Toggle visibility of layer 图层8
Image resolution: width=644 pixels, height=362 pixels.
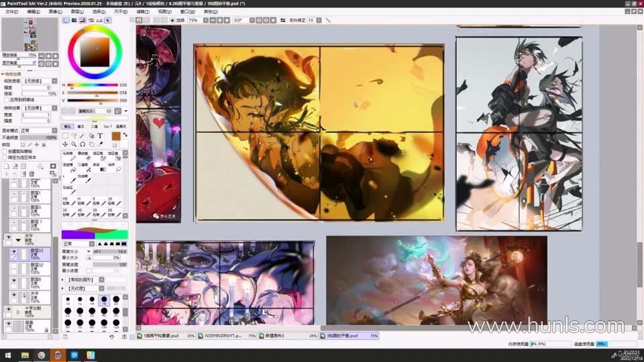pyautogui.click(x=14, y=281)
